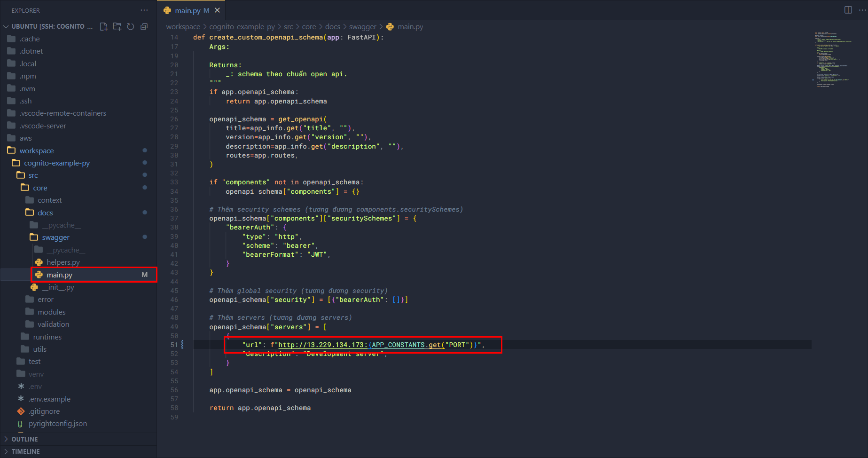Collapse all folders in Explorer
The image size is (868, 458).
click(x=144, y=27)
